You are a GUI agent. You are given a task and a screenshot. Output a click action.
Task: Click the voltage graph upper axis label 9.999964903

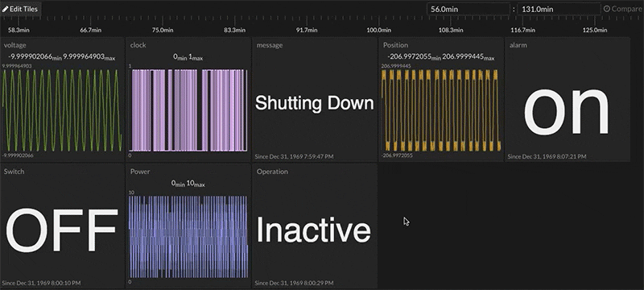point(16,66)
